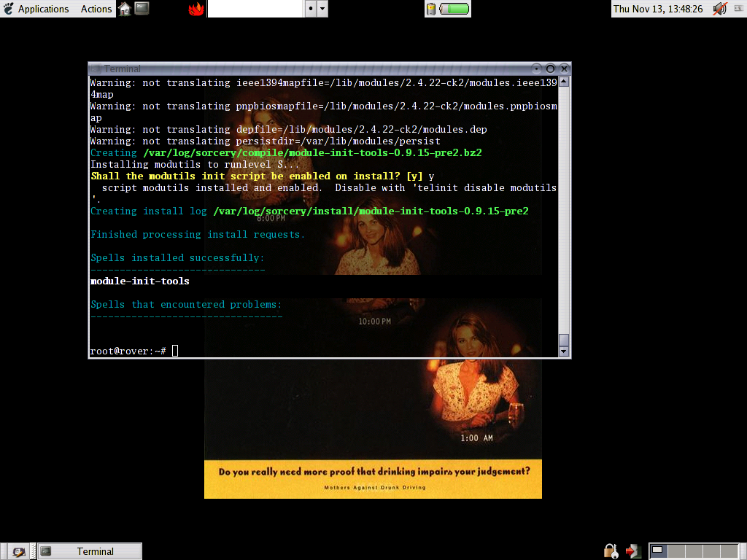Open the dropdown arrow beside the command field
This screenshot has width=747, height=560.
(322, 9)
